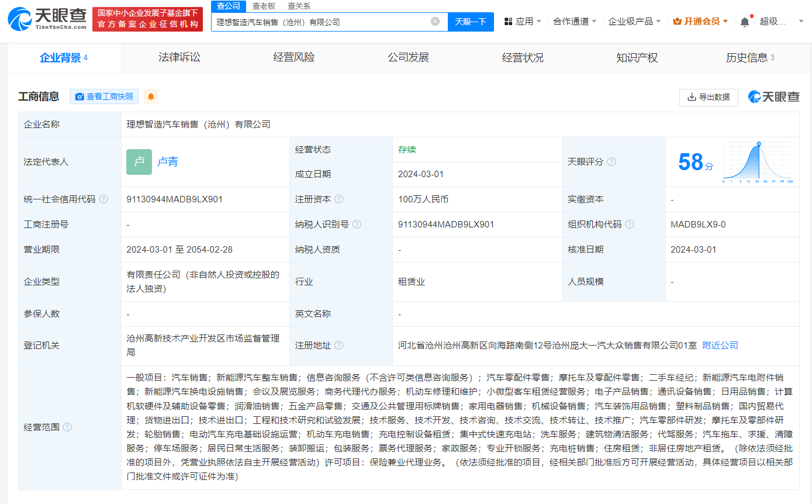Click the 100万人民币 registered capital value

pos(423,199)
